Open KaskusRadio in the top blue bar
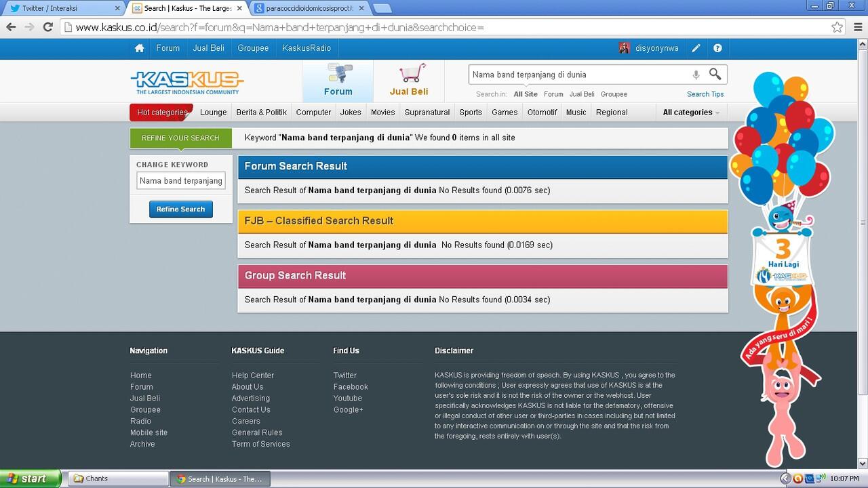The width and height of the screenshot is (868, 488). click(x=307, y=48)
